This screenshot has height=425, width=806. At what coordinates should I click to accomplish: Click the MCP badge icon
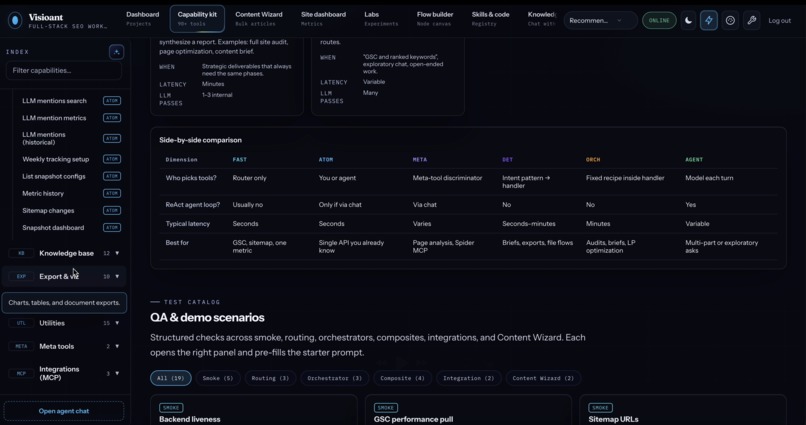pyautogui.click(x=21, y=373)
